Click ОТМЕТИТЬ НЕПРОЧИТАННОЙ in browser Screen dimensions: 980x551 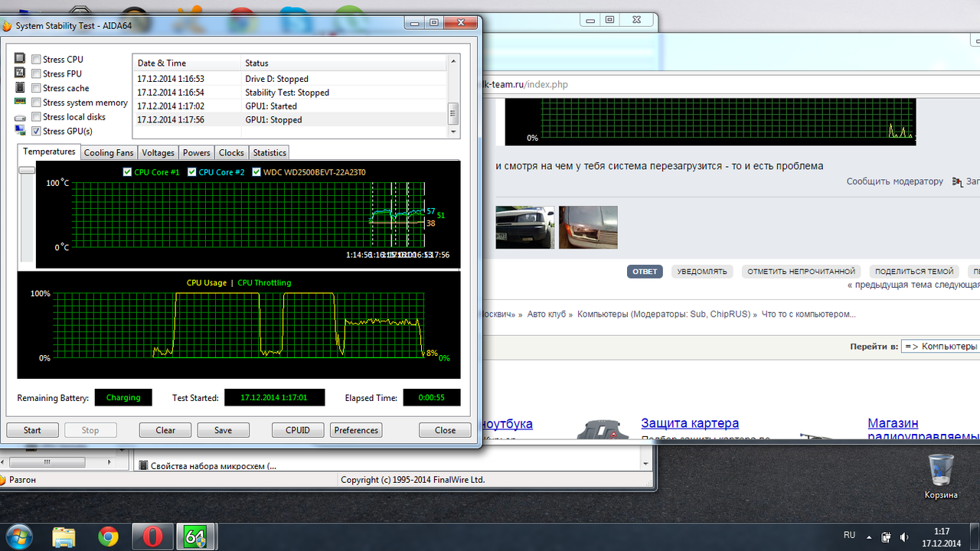coord(801,271)
